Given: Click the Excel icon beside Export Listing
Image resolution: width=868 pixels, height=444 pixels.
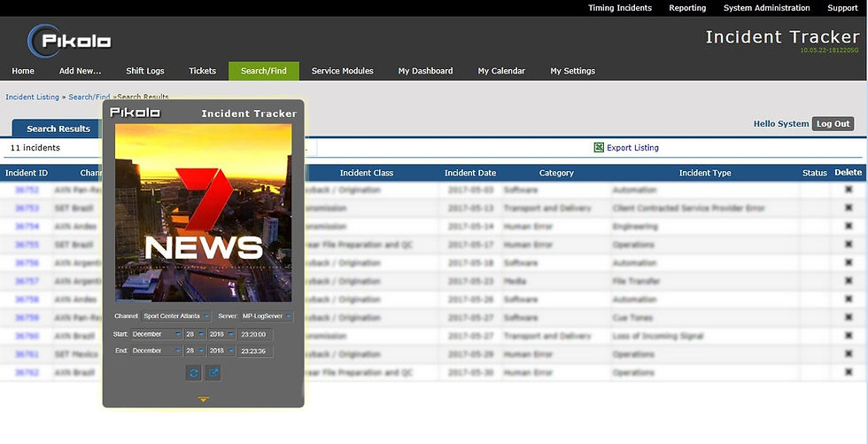Looking at the screenshot, I should click(x=599, y=147).
